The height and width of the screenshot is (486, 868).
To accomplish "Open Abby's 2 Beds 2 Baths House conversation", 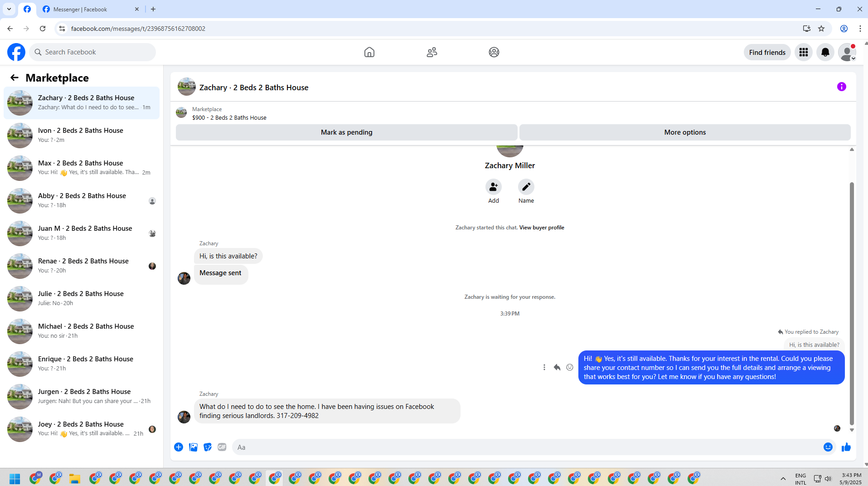I will click(82, 200).
